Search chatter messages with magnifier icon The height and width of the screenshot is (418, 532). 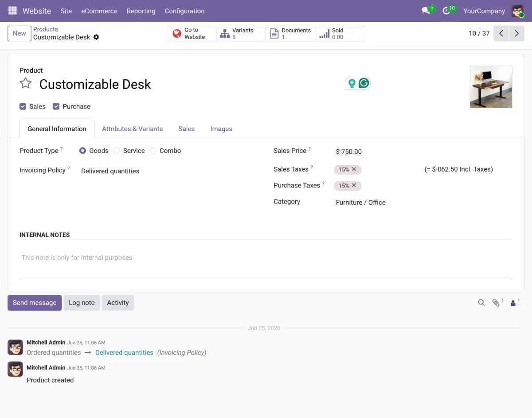point(481,303)
